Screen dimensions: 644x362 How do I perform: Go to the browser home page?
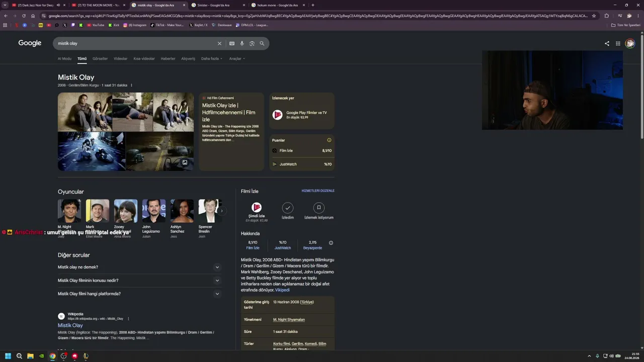(x=33, y=16)
